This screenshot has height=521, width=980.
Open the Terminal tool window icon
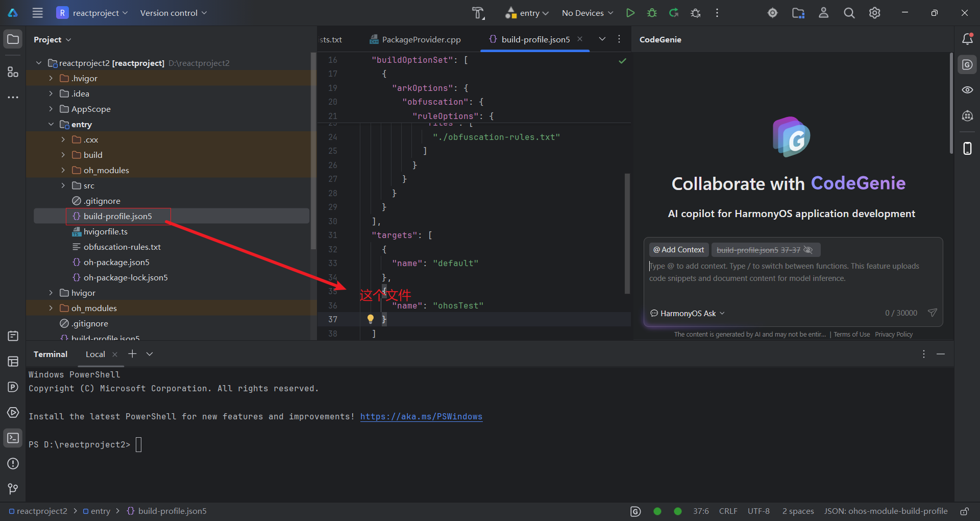[13, 438]
